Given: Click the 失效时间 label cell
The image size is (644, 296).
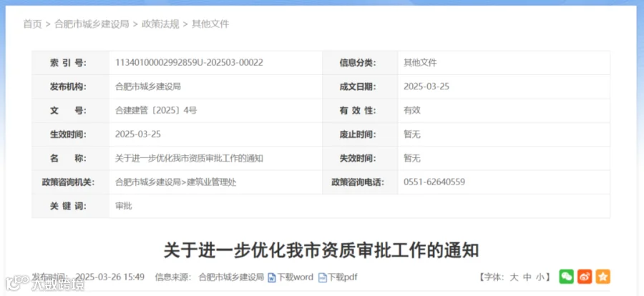Looking at the screenshot, I should point(360,158).
